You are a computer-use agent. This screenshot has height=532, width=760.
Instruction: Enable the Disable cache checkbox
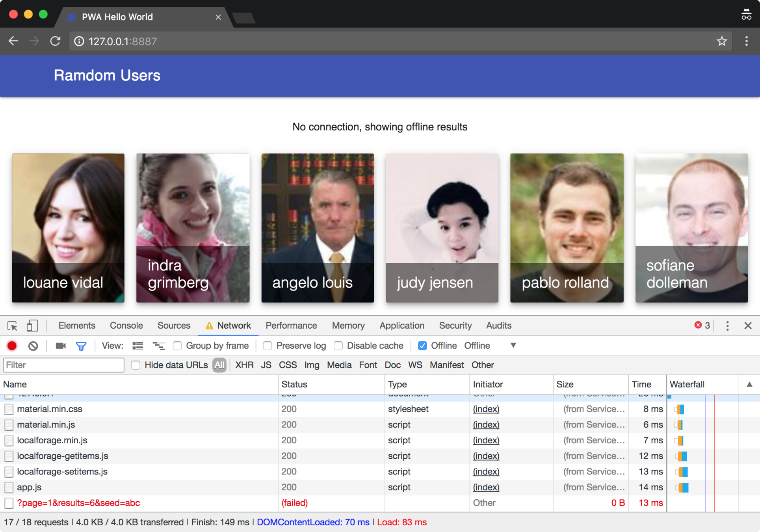338,346
